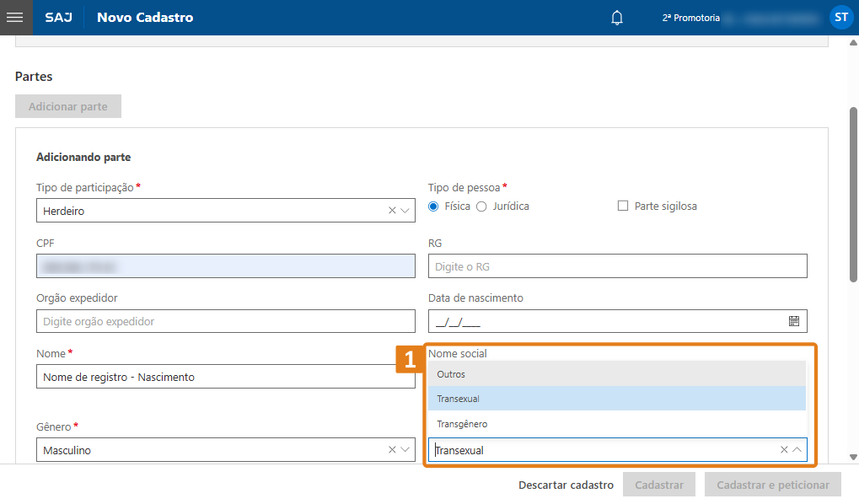Viewport: 859px width, 504px height.
Task: Click the Adicionar parte button
Action: pos(68,107)
